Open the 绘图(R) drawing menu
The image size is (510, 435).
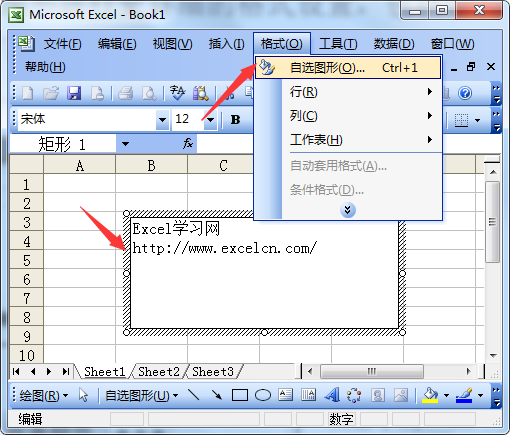tap(44, 396)
